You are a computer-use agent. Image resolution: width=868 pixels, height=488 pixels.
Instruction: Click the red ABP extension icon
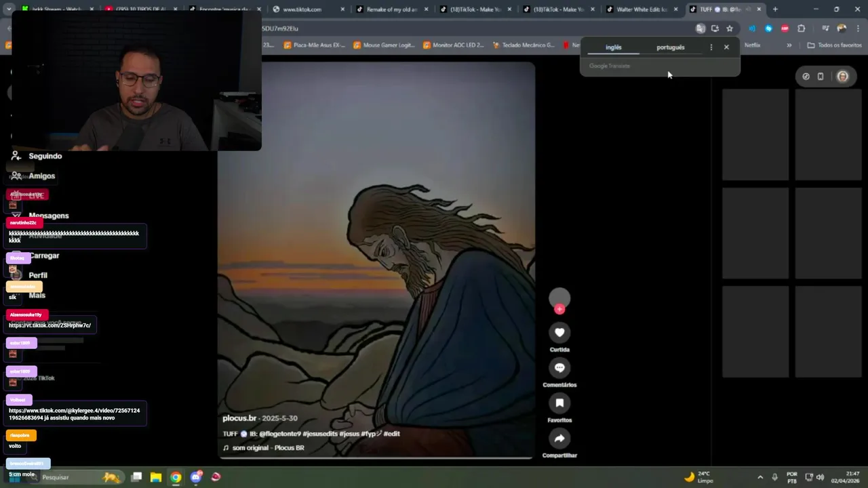tap(785, 28)
